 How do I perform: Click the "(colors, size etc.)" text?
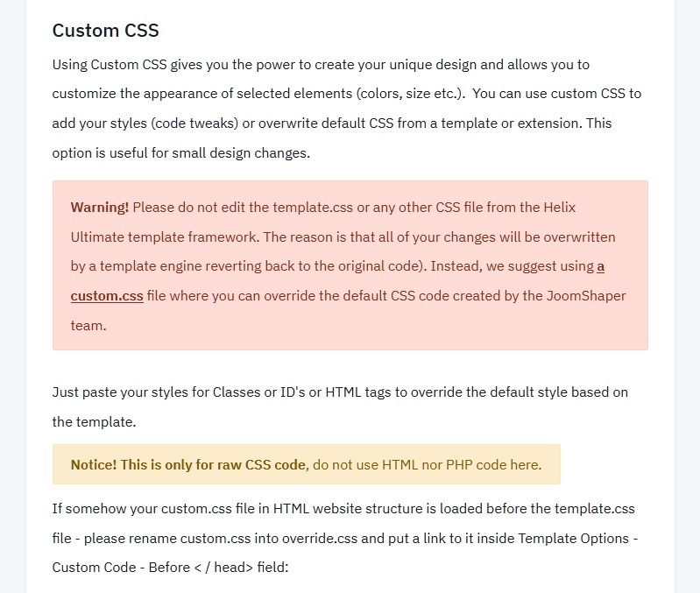[407, 94]
